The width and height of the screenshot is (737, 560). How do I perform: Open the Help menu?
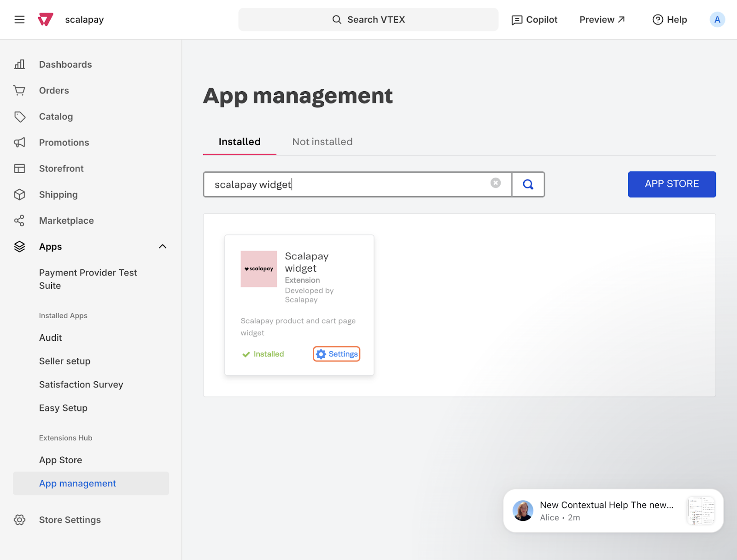tap(670, 19)
